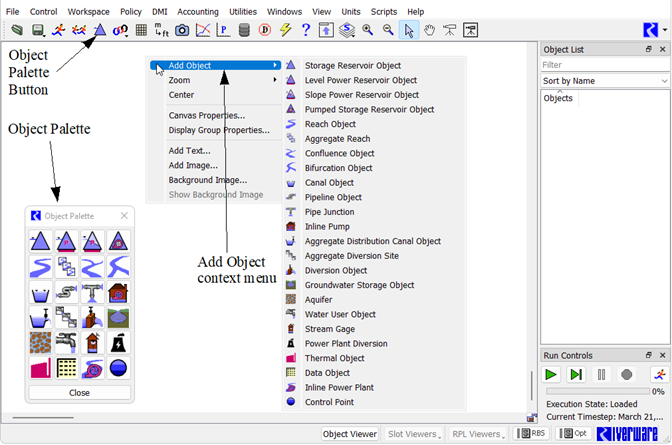Click the camera snapshot toolbar icon
This screenshot has width=672, height=445.
point(182,30)
